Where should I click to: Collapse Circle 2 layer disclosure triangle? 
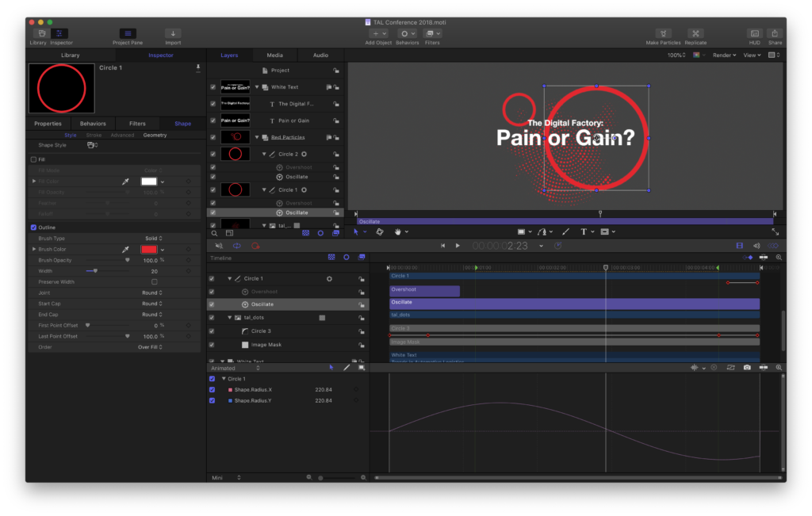click(x=264, y=155)
